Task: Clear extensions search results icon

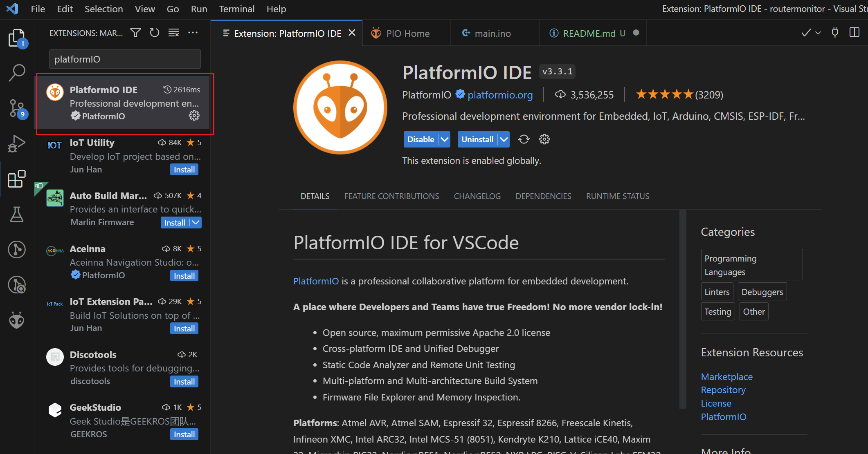Action: [174, 33]
